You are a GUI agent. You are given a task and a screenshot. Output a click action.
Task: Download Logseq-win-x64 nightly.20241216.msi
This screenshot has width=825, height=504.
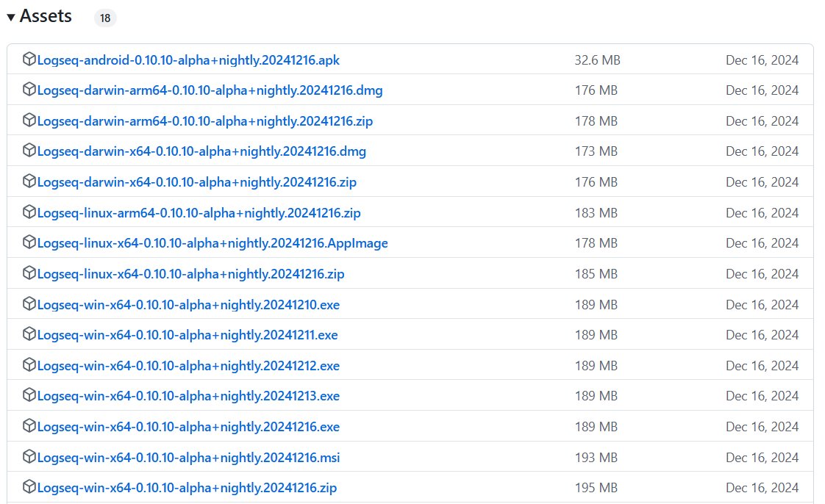[188, 458]
